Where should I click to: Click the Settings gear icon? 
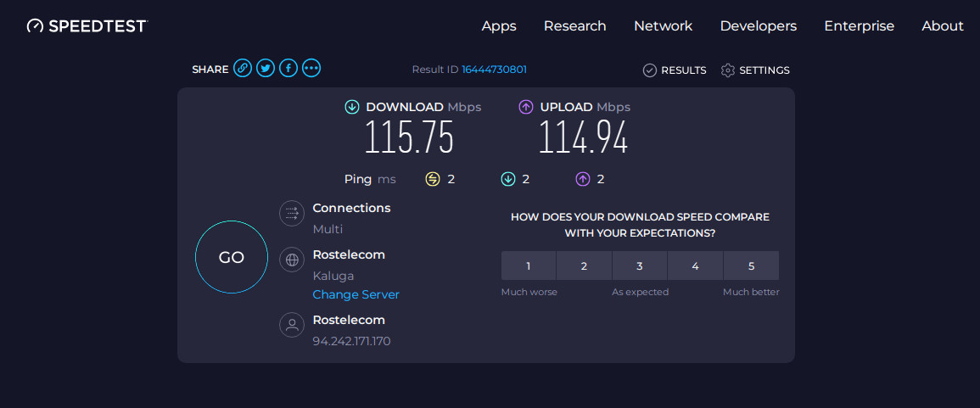(727, 70)
